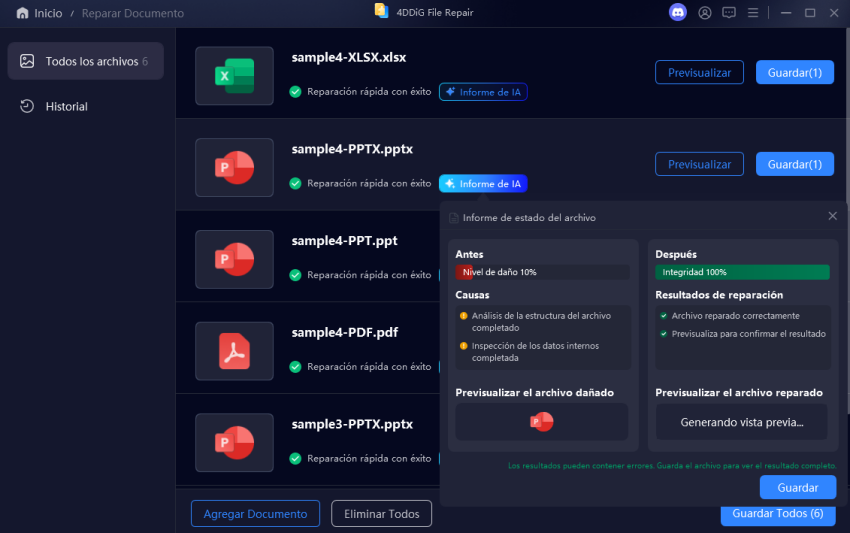850x533 pixels.
Task: Click the Integridad 100% green bar
Action: click(742, 272)
